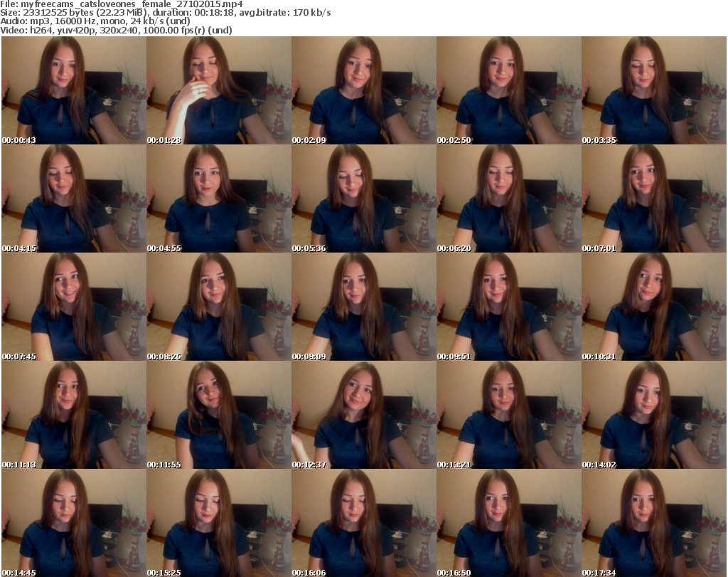Select the thumbnail at 00:15:25

pyautogui.click(x=219, y=523)
